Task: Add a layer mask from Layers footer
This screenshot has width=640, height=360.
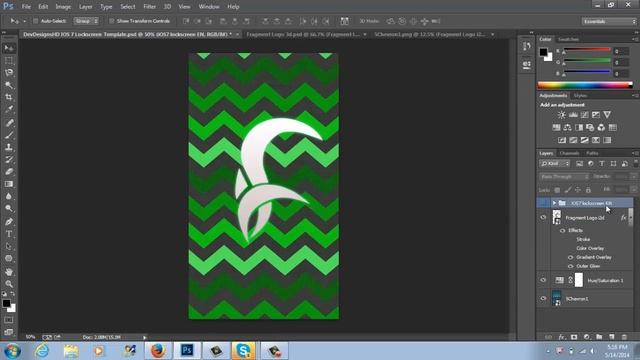Action: click(574, 337)
